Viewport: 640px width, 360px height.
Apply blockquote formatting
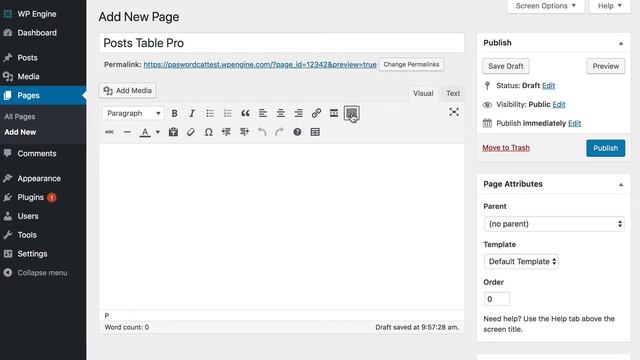point(245,113)
